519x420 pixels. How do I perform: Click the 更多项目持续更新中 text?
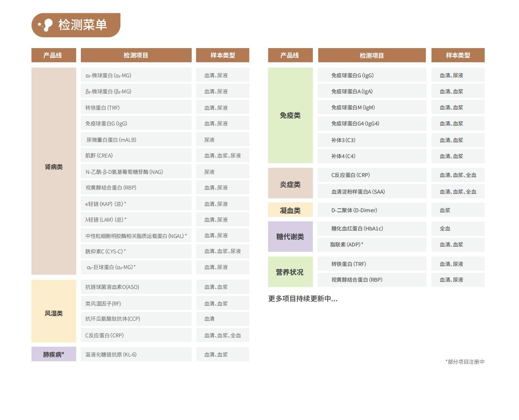(x=302, y=299)
